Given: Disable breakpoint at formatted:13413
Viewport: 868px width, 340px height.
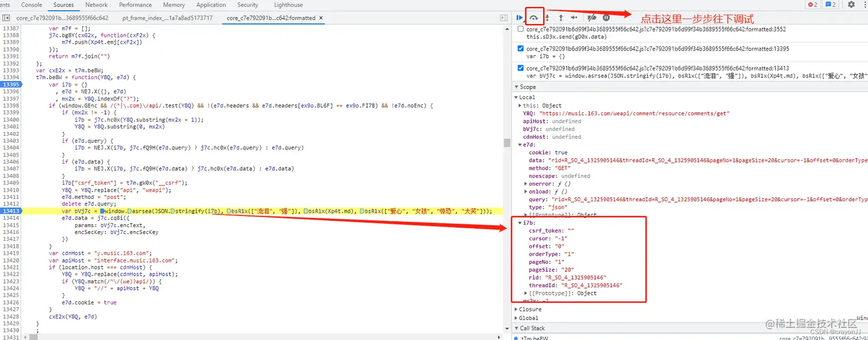Looking at the screenshot, I should tap(521, 68).
